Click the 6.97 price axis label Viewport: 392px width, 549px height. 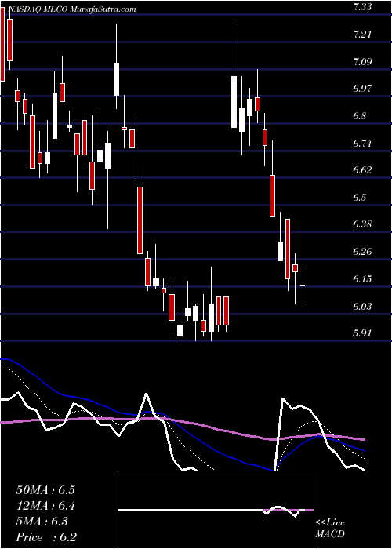coord(363,89)
